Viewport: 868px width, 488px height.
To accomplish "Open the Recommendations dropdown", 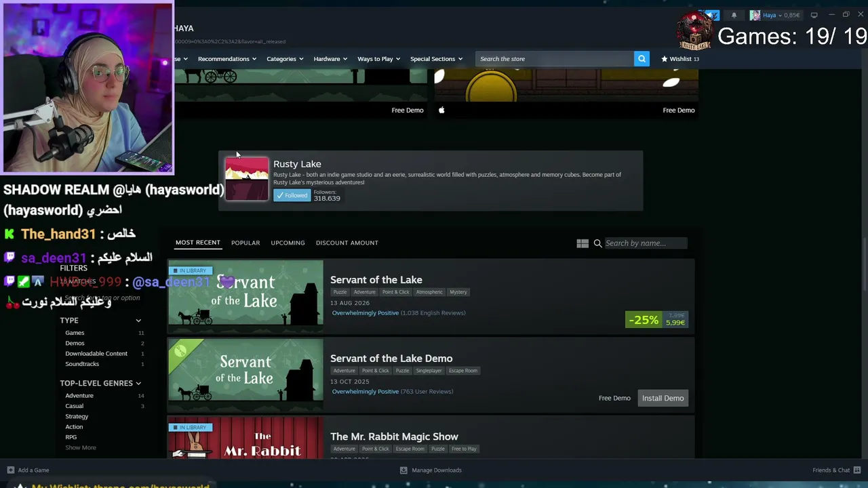I will coord(227,59).
